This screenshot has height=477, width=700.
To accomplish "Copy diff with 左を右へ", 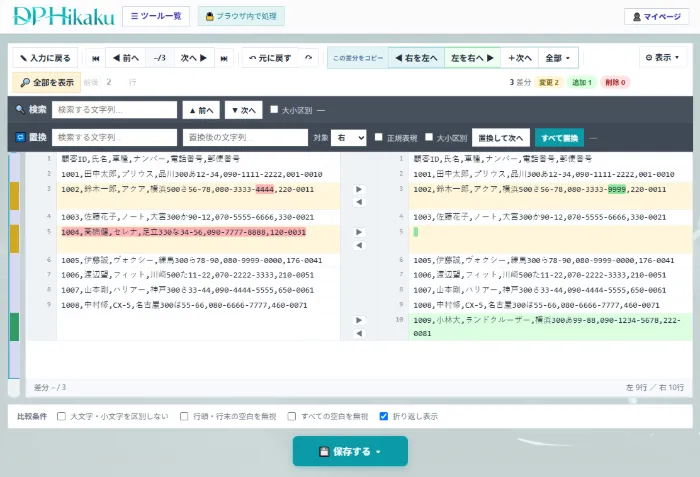I will coord(472,58).
